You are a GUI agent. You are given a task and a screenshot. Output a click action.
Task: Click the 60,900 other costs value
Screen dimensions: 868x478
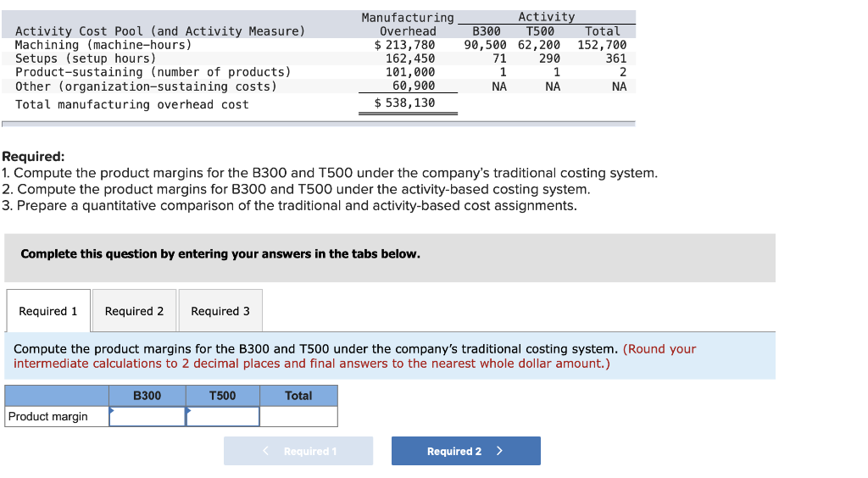414,86
